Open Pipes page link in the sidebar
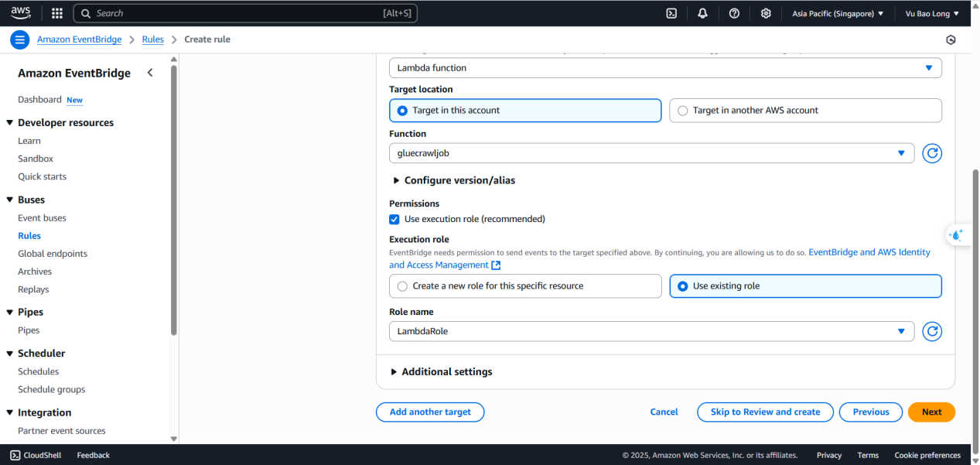The height and width of the screenshot is (465, 980). (29, 330)
